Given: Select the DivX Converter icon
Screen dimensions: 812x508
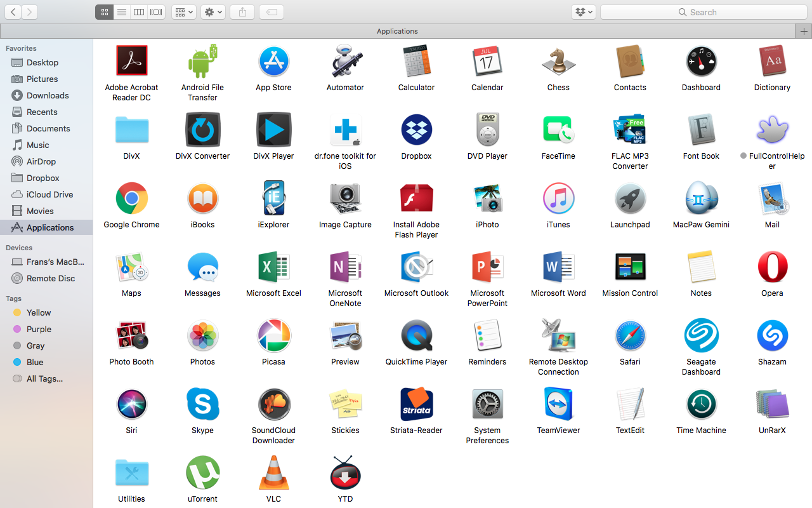Looking at the screenshot, I should click(x=202, y=130).
